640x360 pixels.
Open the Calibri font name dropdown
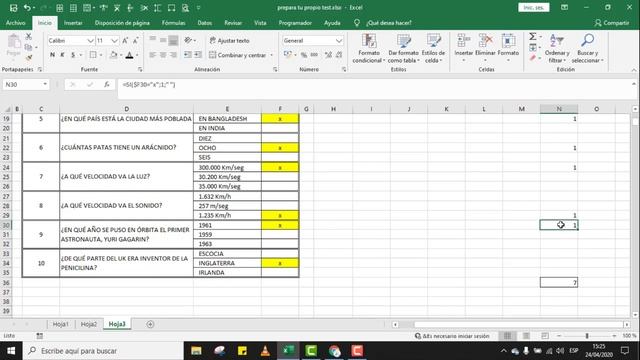click(x=91, y=41)
